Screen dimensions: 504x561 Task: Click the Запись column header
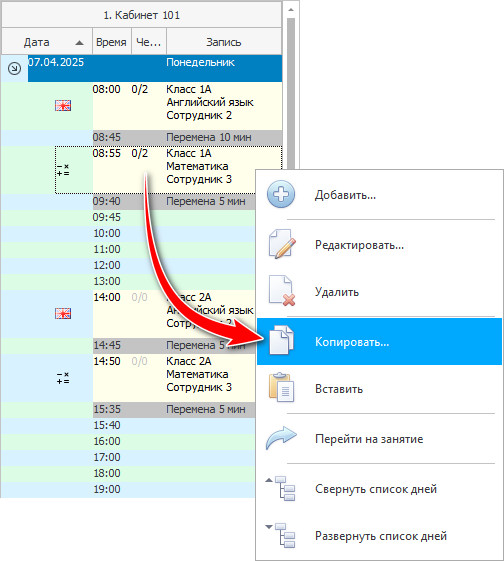tap(224, 42)
